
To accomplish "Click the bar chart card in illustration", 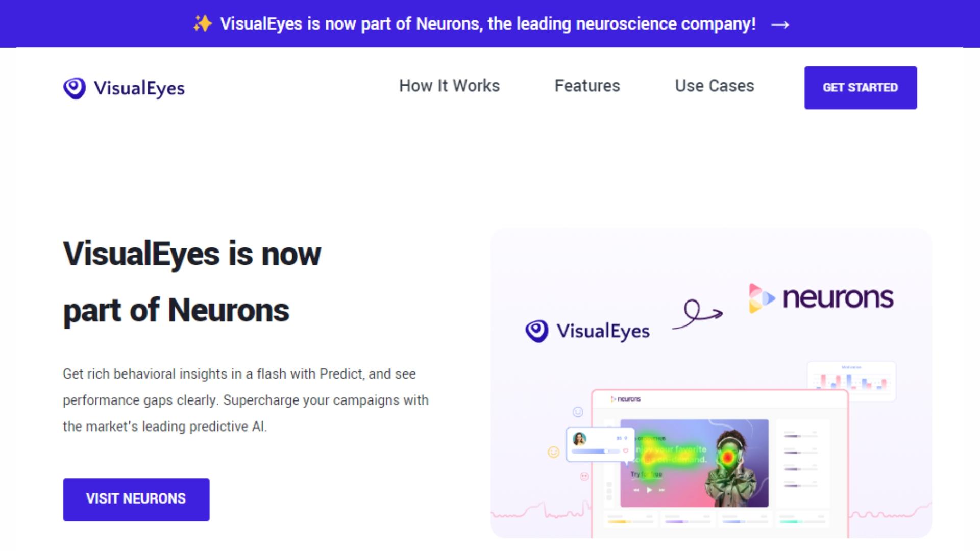I will (x=851, y=381).
